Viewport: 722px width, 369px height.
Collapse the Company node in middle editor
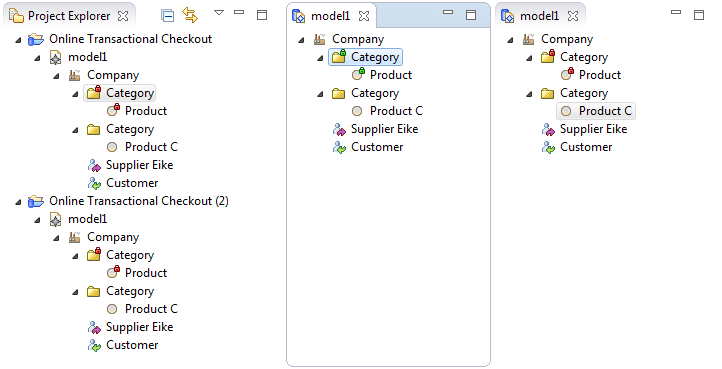(x=301, y=40)
